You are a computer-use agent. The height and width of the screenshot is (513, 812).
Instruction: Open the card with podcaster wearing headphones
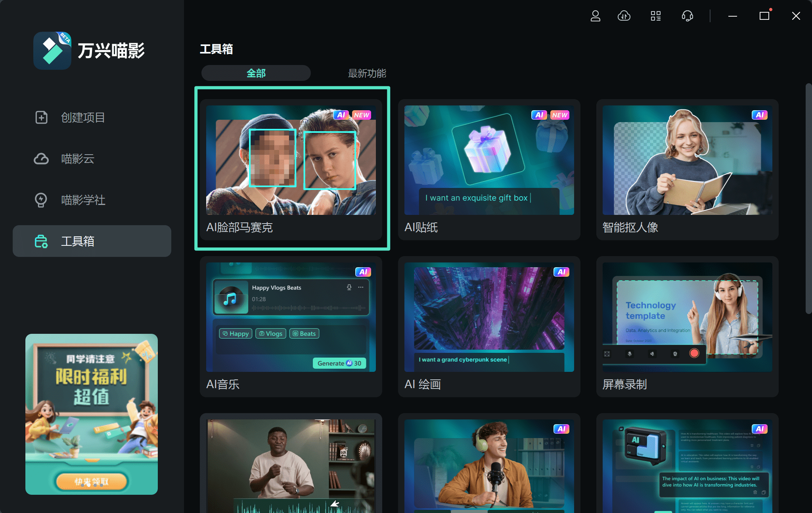point(489,463)
